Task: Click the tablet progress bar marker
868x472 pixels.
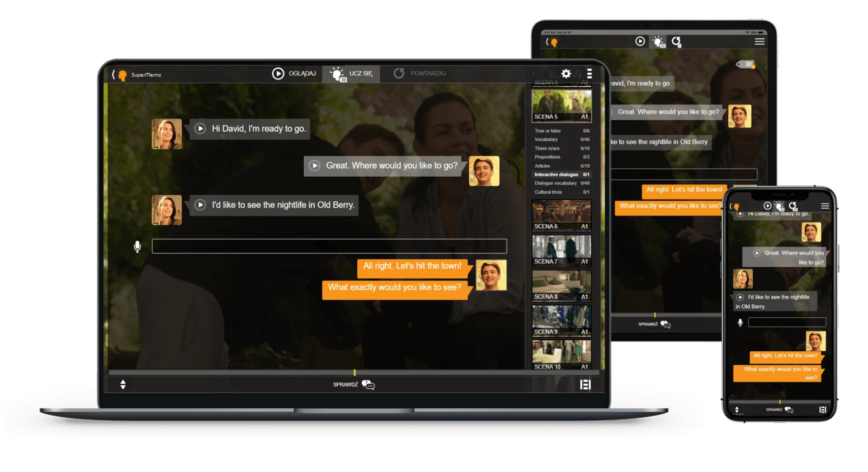Action: 655,315
